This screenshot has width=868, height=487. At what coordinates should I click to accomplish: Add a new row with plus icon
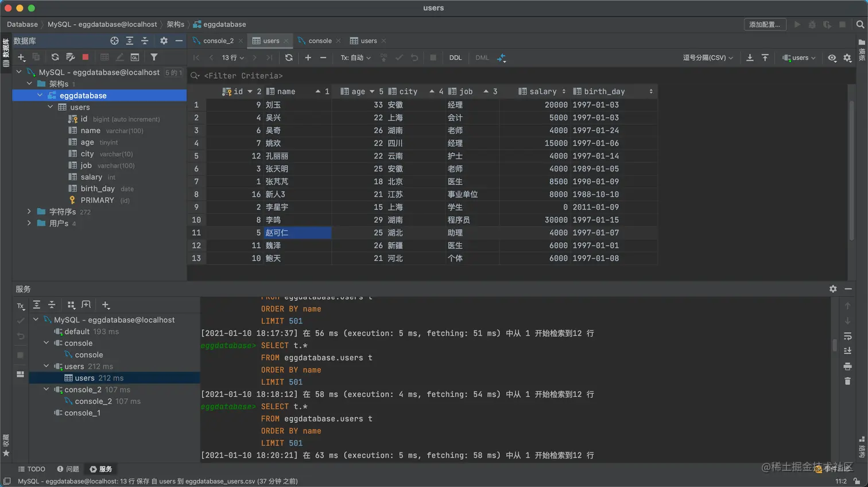click(308, 58)
